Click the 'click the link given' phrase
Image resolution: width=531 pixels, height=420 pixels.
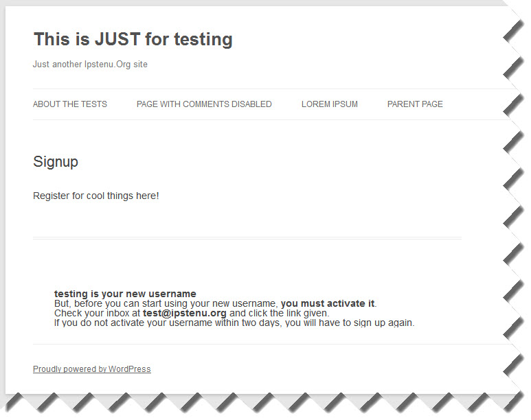pyautogui.click(x=289, y=313)
